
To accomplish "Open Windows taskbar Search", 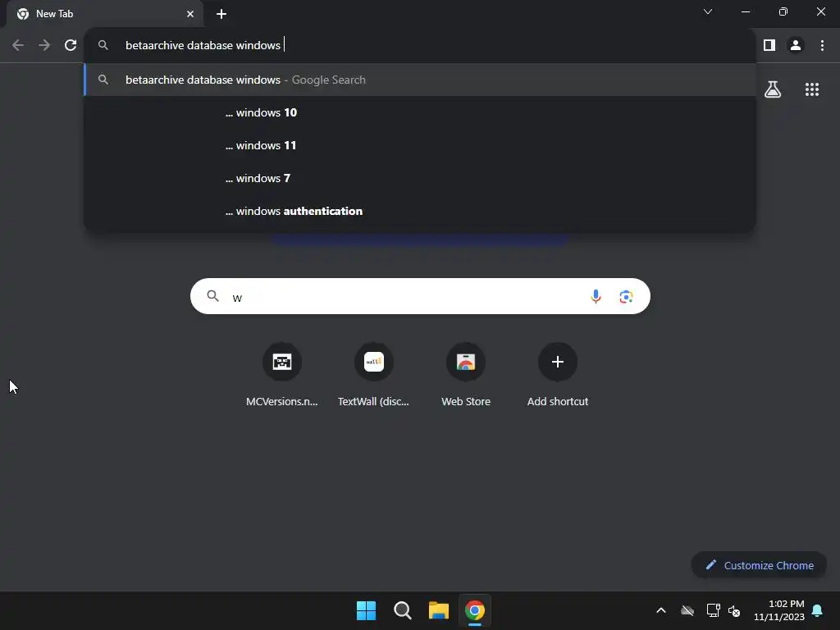I will [402, 610].
